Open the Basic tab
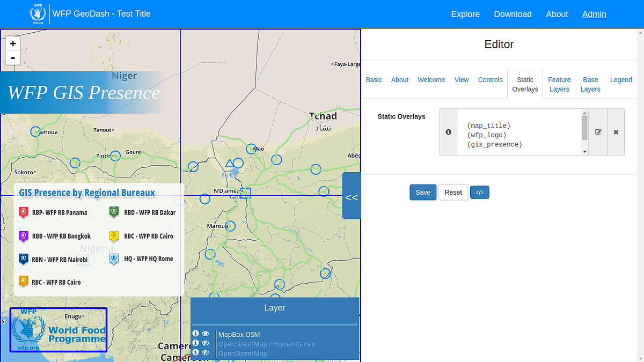This screenshot has width=644, height=362. (x=374, y=79)
